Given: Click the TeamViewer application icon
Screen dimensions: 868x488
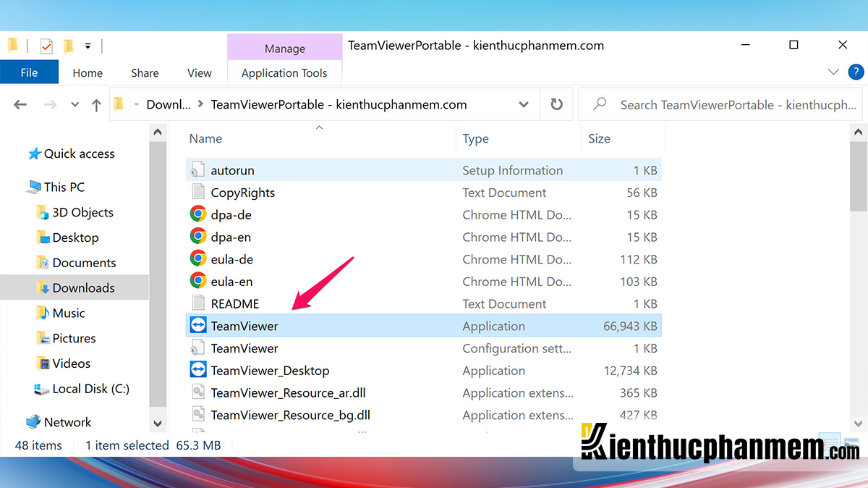Looking at the screenshot, I should coord(198,326).
